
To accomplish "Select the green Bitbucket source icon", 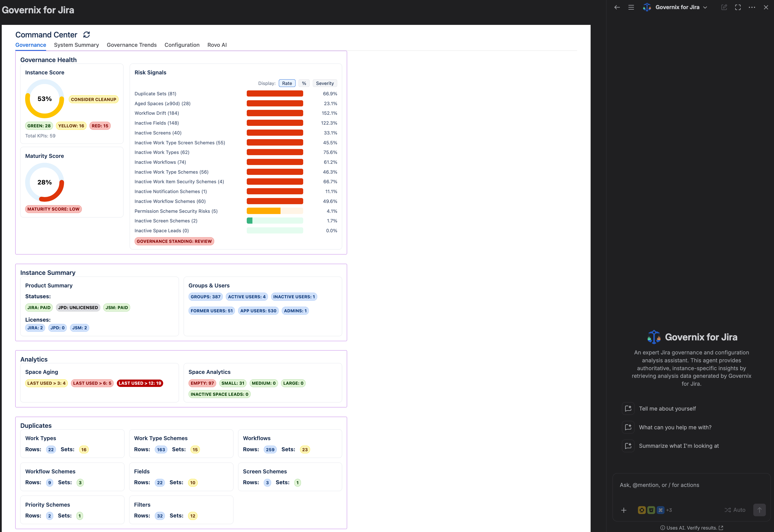I will [651, 510].
